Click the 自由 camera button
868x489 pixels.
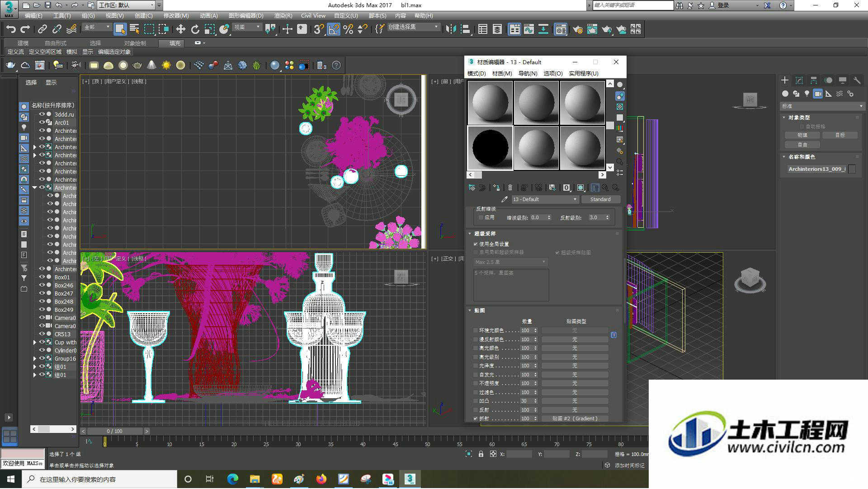(x=802, y=145)
